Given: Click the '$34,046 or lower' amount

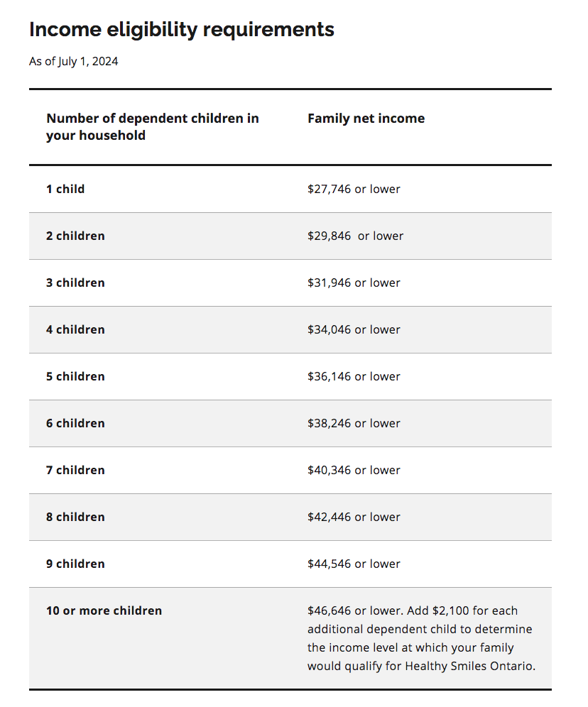Looking at the screenshot, I should pyautogui.click(x=354, y=329).
